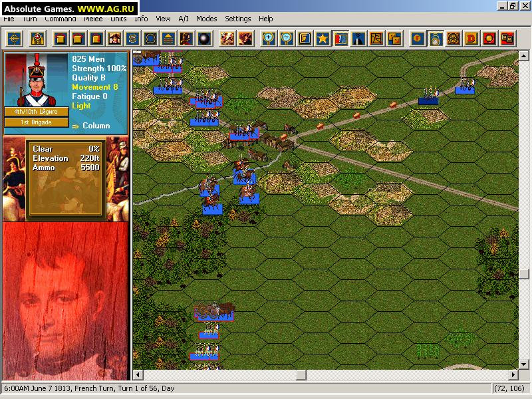
Task: Open the Modes menu
Action: coord(207,19)
